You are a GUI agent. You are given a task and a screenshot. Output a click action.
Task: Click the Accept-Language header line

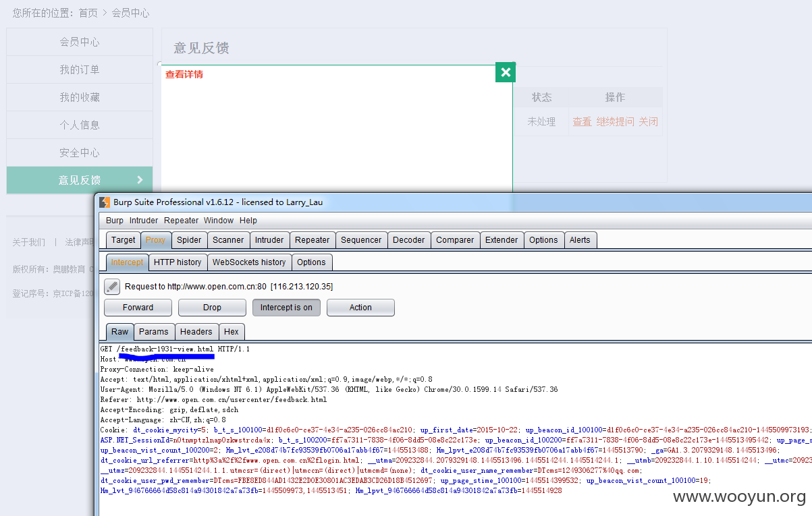[x=163, y=420]
